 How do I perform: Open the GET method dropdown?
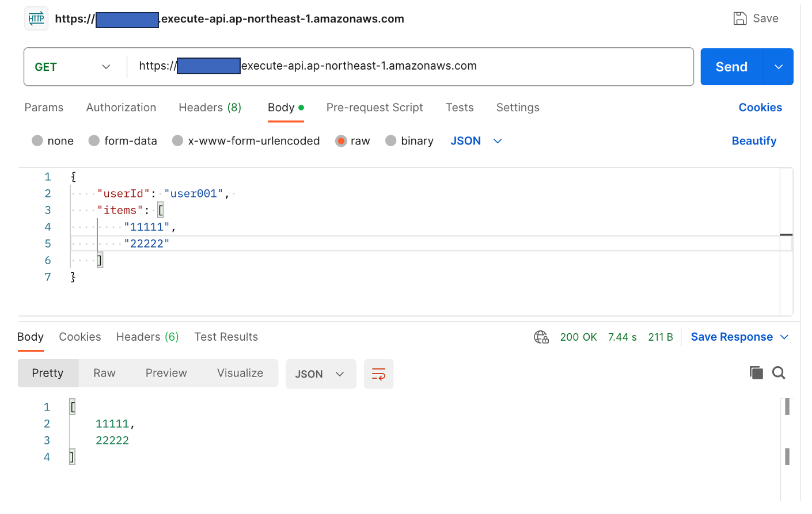(73, 67)
